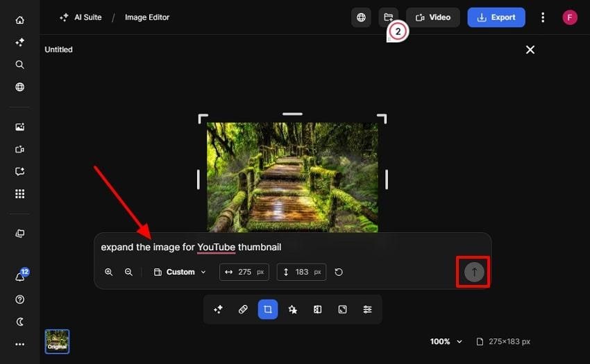Open the vertical three-dot menu
Image resolution: width=590 pixels, height=364 pixels.
click(543, 17)
